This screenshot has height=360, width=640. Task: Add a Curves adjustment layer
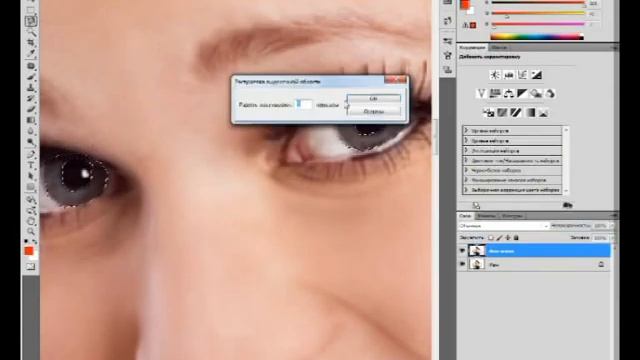click(x=522, y=75)
